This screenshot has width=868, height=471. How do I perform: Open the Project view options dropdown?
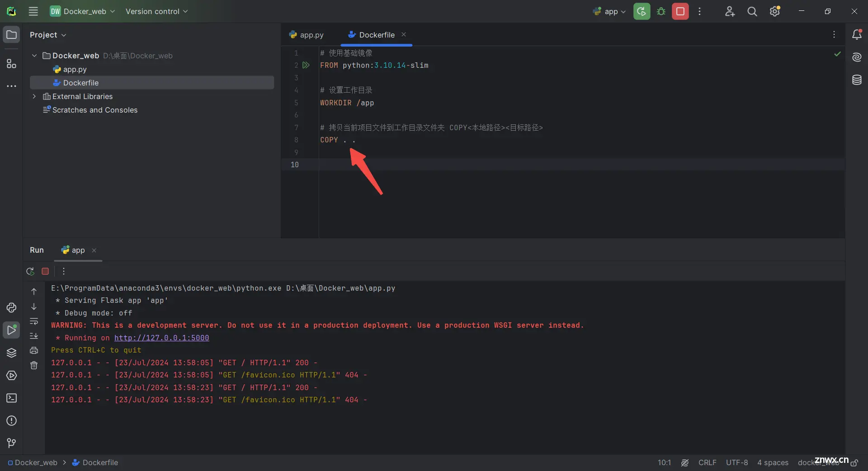[x=48, y=35]
